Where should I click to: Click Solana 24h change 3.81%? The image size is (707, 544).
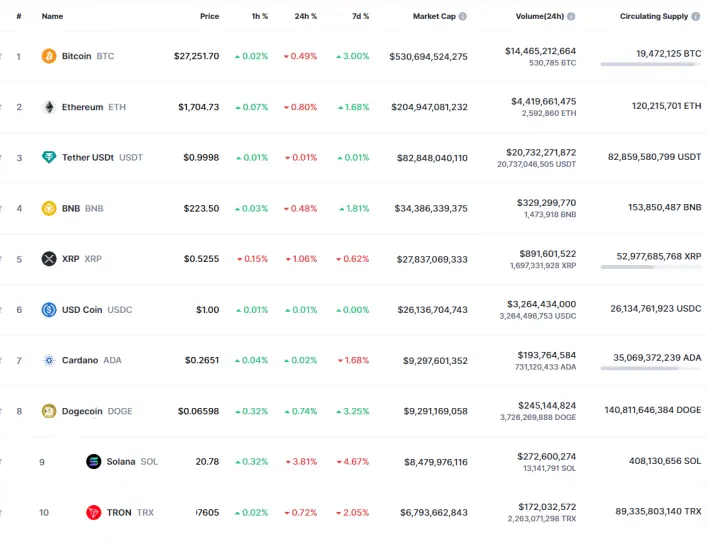(x=302, y=461)
